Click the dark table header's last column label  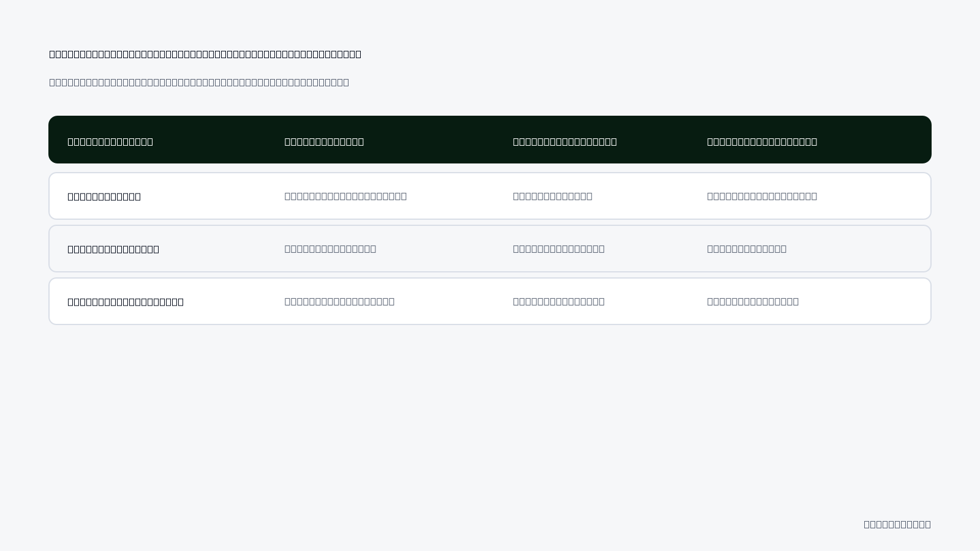762,141
